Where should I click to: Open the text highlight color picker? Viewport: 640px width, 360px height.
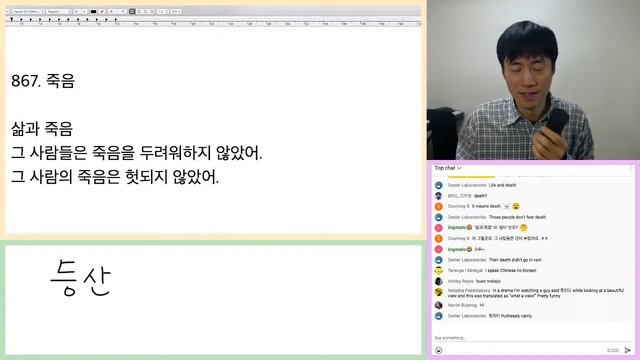click(102, 11)
